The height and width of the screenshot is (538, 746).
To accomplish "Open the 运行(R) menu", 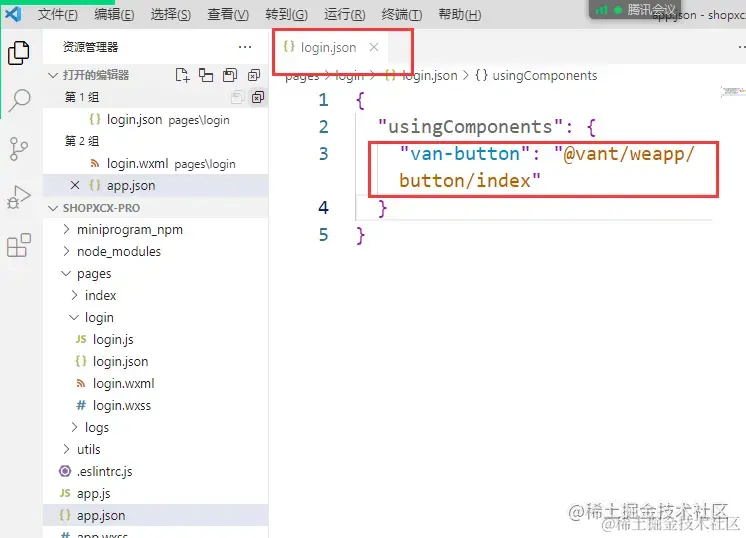I will click(344, 15).
